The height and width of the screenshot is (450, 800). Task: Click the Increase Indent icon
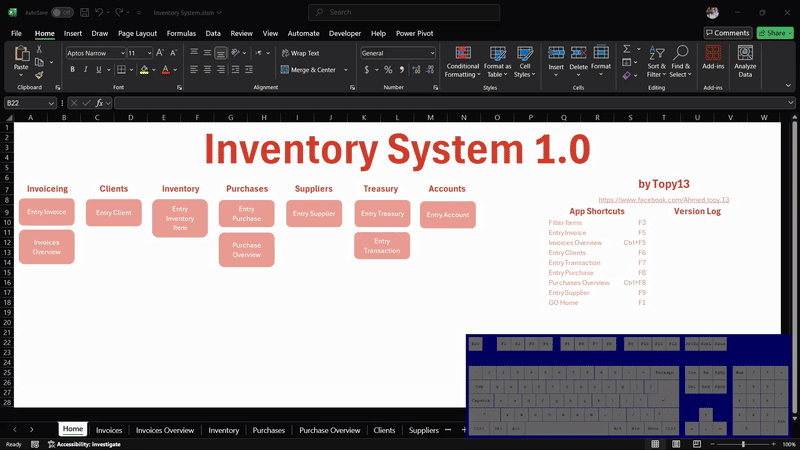point(248,69)
